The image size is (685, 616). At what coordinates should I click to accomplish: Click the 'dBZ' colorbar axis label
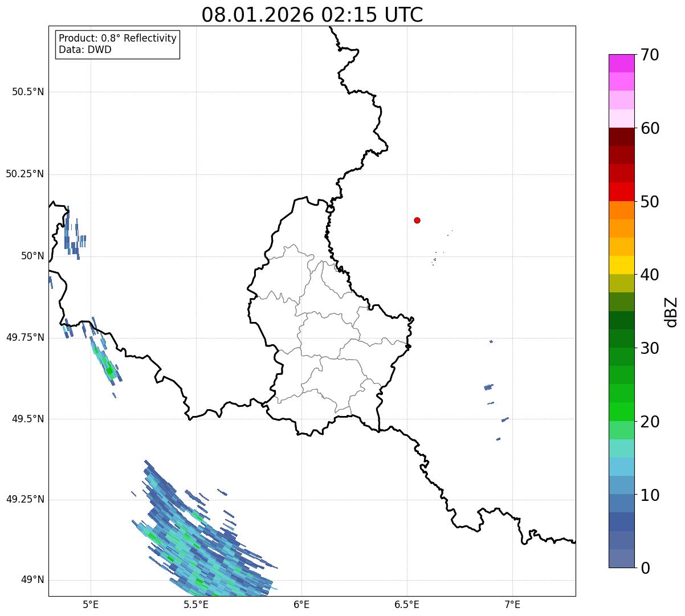pos(671,312)
